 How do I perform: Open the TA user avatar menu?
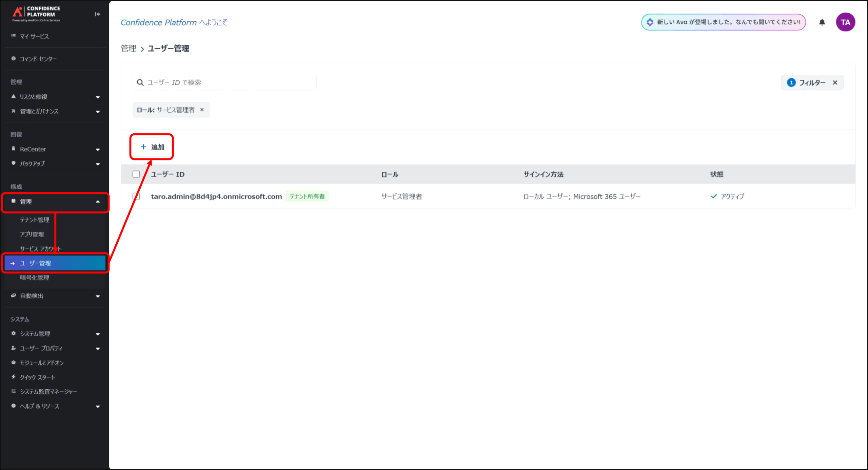[845, 22]
